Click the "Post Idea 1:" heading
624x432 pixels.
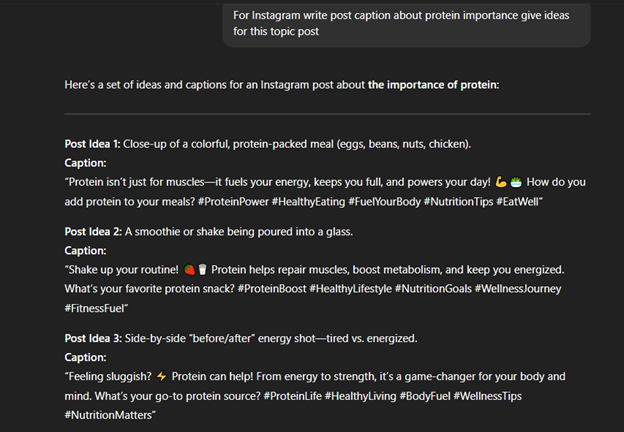pos(94,144)
